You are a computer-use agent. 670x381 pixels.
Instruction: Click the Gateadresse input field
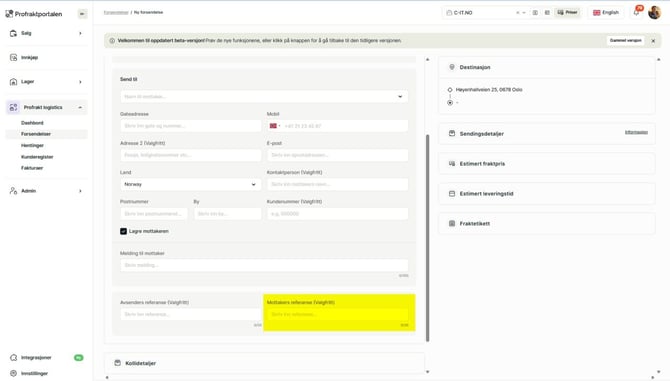click(x=190, y=126)
